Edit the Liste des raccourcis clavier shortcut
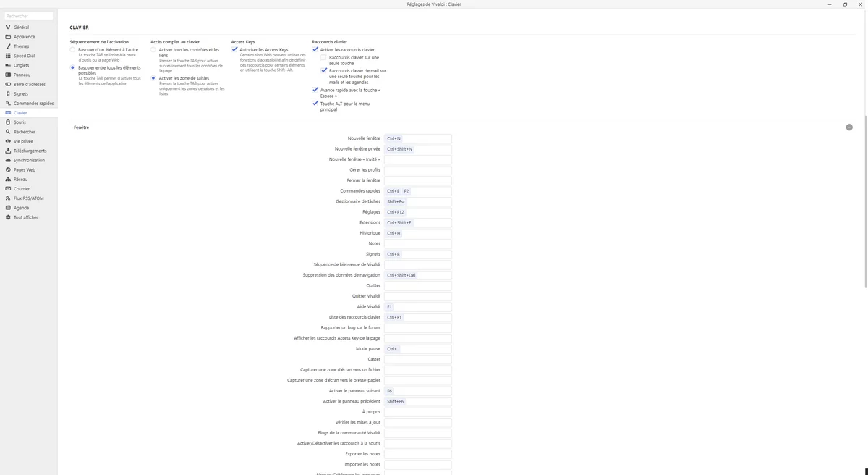Viewport: 868px width, 475px height. (x=418, y=317)
